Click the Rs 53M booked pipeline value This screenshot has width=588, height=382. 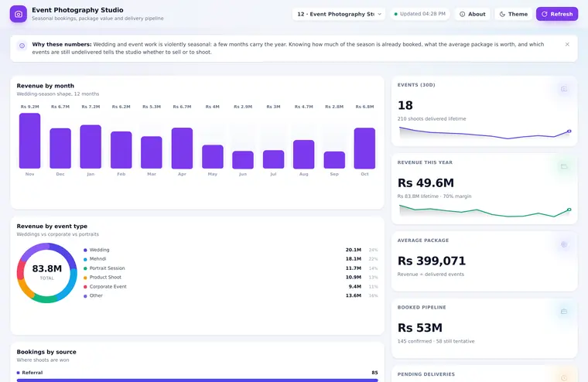[x=419, y=328]
